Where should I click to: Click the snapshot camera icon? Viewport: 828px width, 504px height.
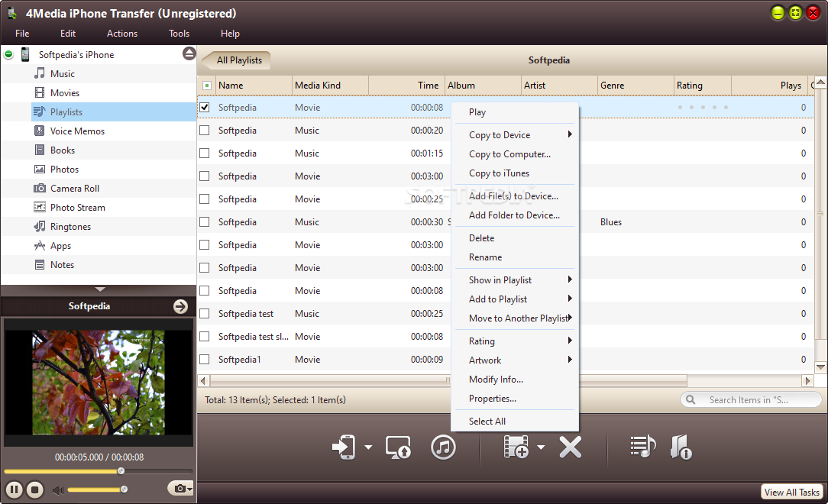(179, 489)
